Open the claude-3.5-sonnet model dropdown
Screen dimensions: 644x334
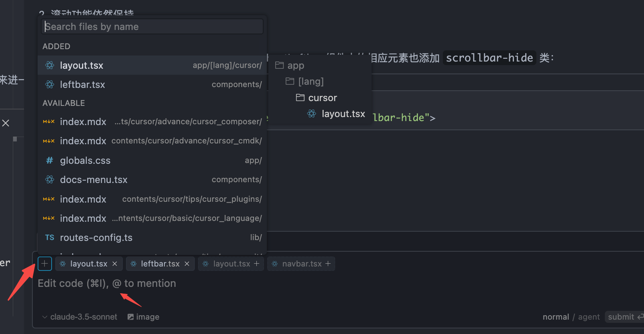point(80,317)
